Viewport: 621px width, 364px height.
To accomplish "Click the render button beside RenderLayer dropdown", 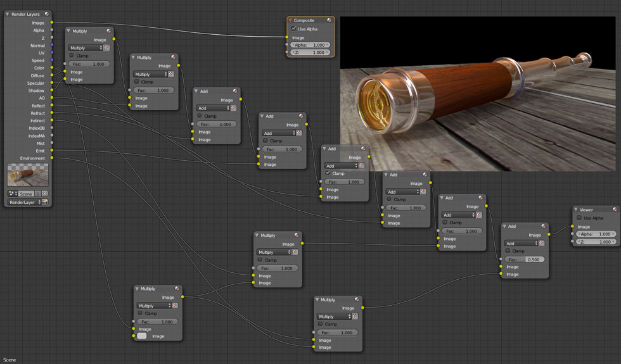I will [44, 202].
